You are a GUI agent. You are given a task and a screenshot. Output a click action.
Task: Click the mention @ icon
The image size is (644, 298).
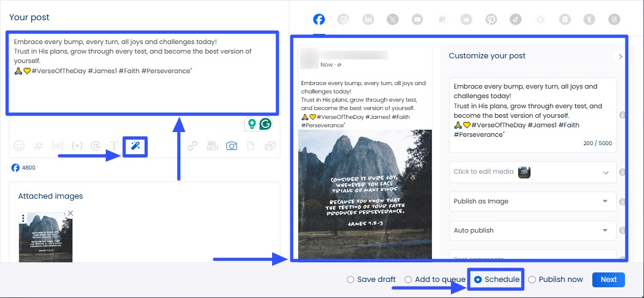[x=95, y=146]
